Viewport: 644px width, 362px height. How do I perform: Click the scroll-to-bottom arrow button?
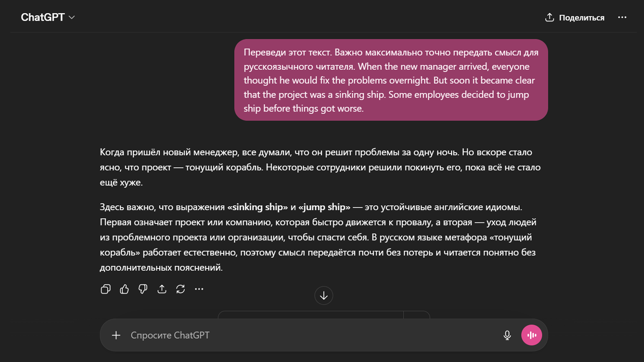coord(324,296)
